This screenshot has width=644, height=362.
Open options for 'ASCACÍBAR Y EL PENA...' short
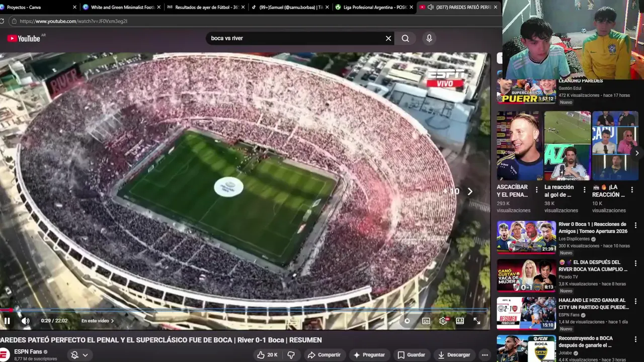(536, 190)
